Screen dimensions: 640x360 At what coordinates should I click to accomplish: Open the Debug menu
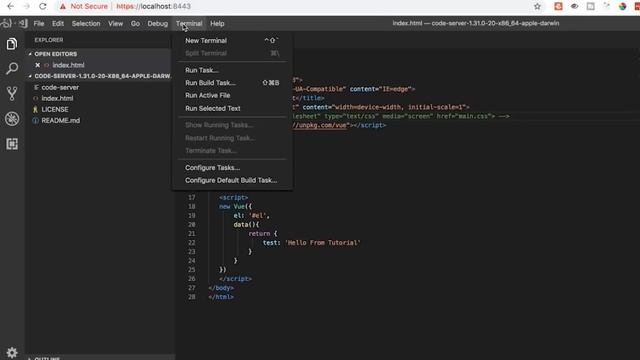[x=158, y=24]
